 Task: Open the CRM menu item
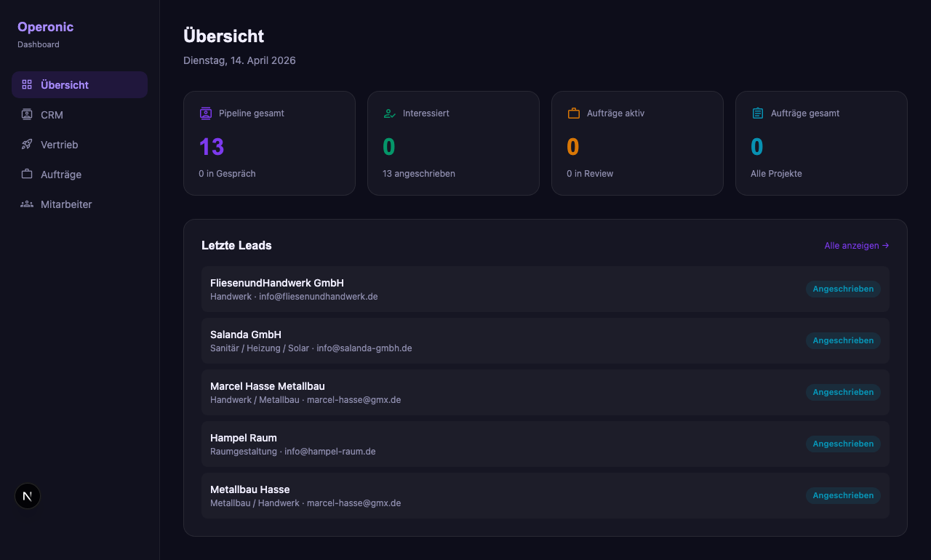click(52, 115)
